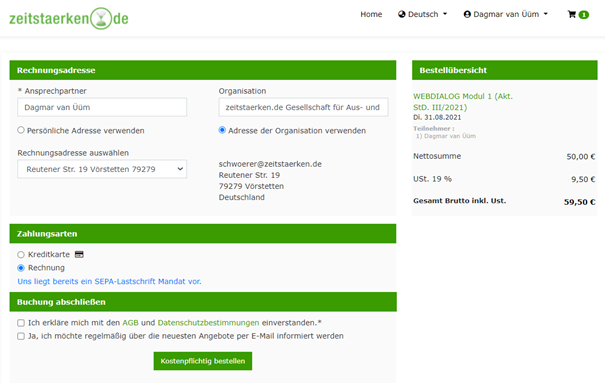Image resolution: width=605 pixels, height=383 pixels.
Task: Click the Bestellübersicht section header
Action: (x=505, y=70)
